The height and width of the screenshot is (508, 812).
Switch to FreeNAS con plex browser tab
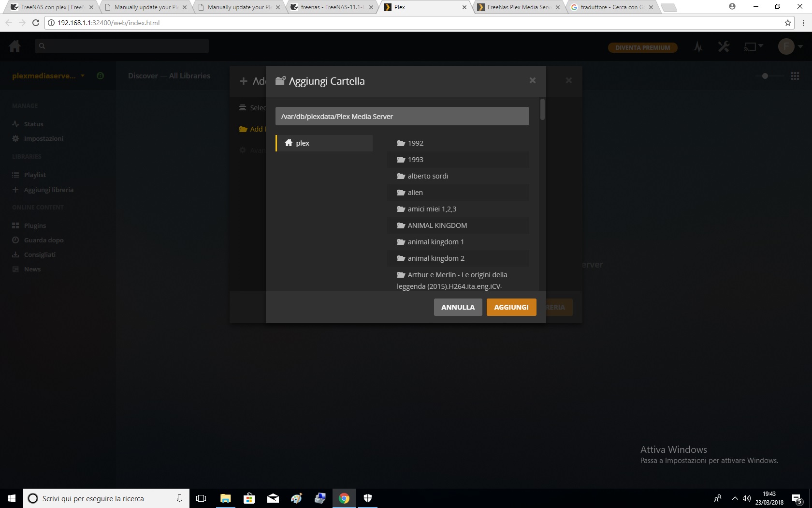coord(52,7)
